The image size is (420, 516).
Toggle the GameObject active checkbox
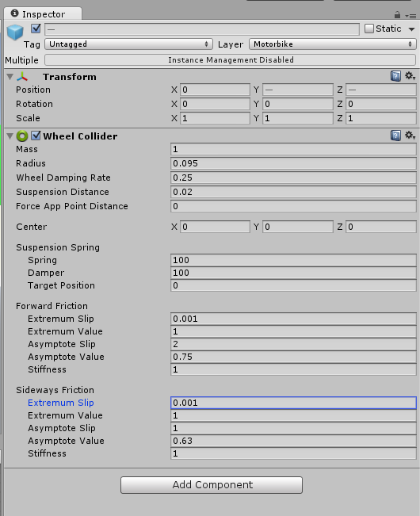pyautogui.click(x=36, y=29)
